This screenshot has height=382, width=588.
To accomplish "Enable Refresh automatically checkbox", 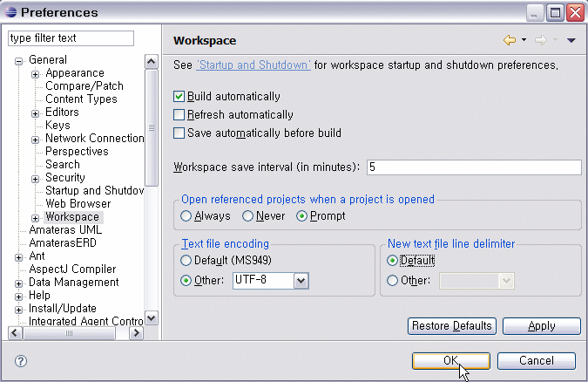I will click(180, 115).
